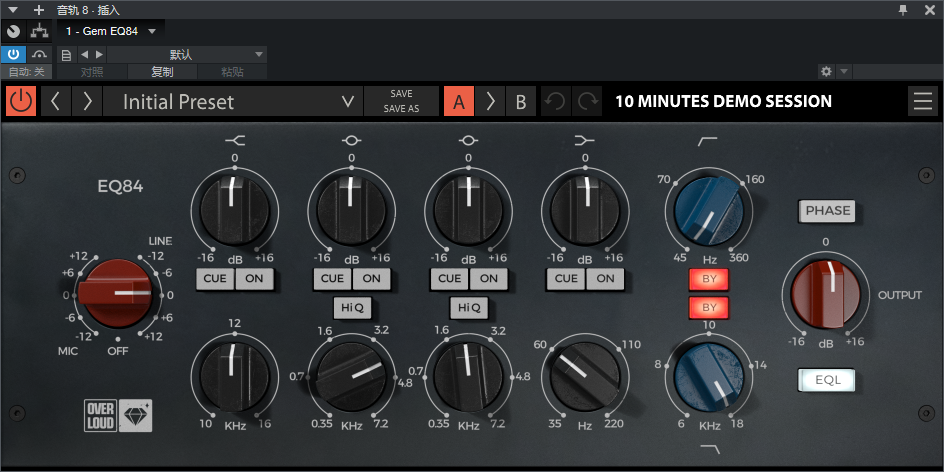Toggle CUE on the low shelf band
This screenshot has height=472, width=944.
566,279
